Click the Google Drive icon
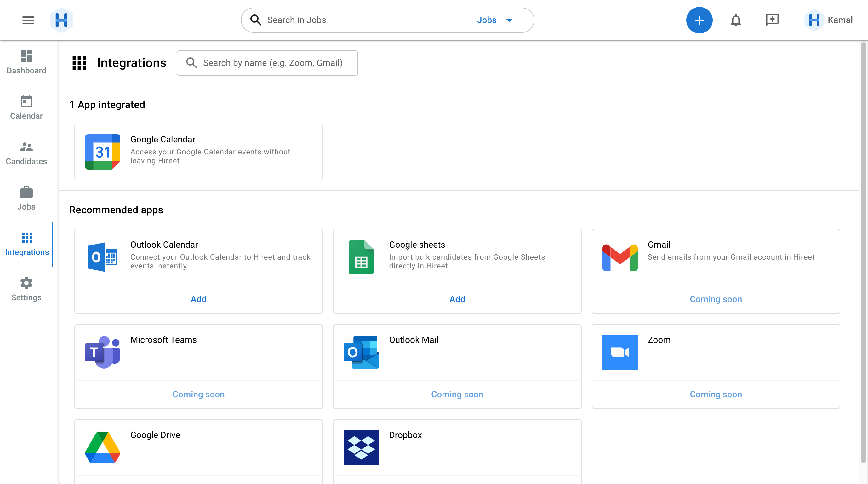Screen dimensions: 868x484 (102, 447)
